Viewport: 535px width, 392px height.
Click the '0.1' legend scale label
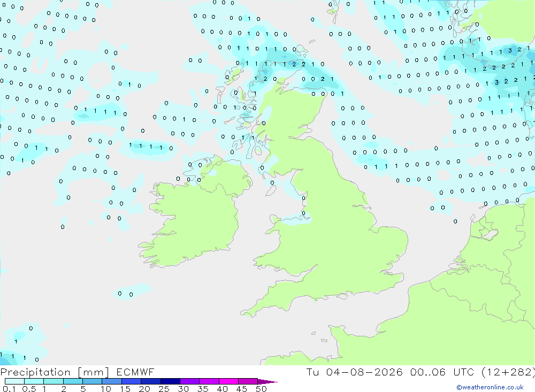(9, 389)
